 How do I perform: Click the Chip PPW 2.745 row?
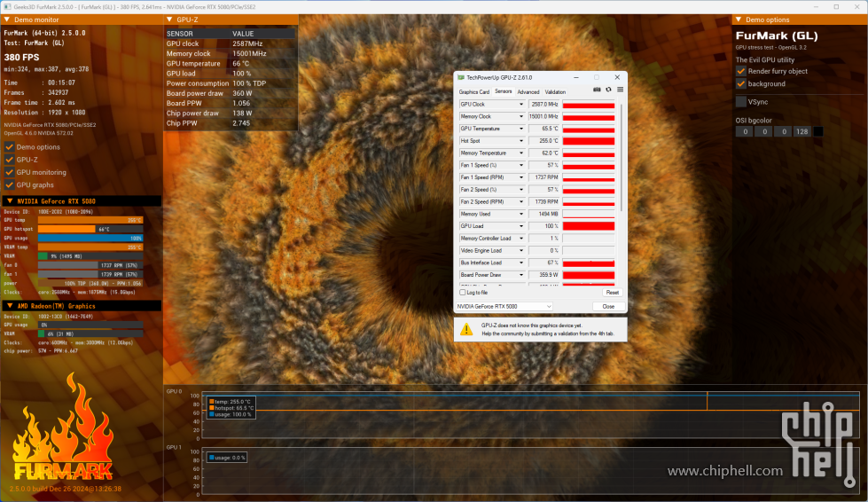coord(231,123)
